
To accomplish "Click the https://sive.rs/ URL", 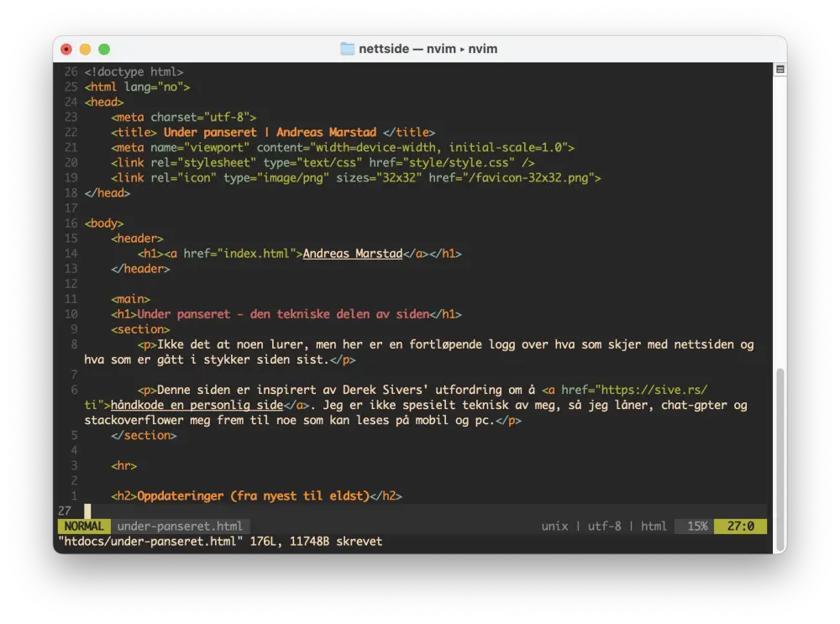I will pyautogui.click(x=654, y=390).
